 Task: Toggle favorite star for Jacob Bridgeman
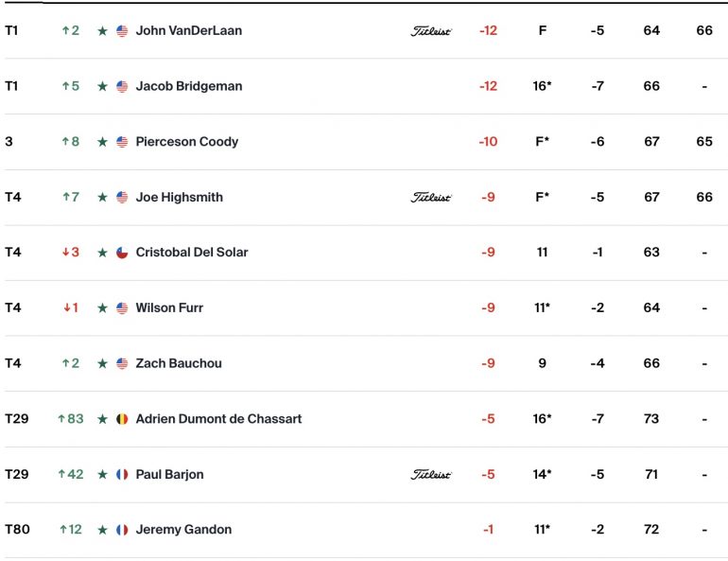[103, 86]
